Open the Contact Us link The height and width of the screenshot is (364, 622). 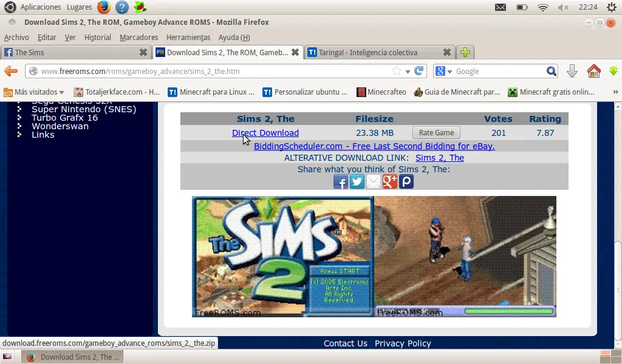346,343
